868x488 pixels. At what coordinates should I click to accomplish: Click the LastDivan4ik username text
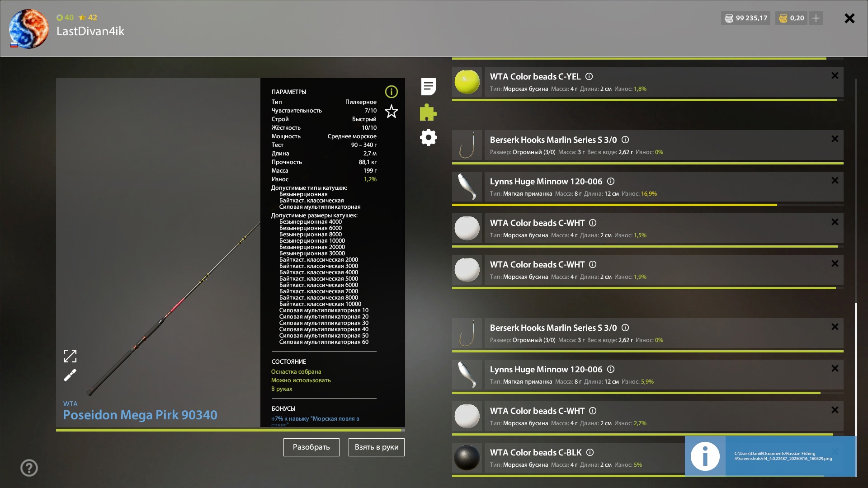click(90, 31)
